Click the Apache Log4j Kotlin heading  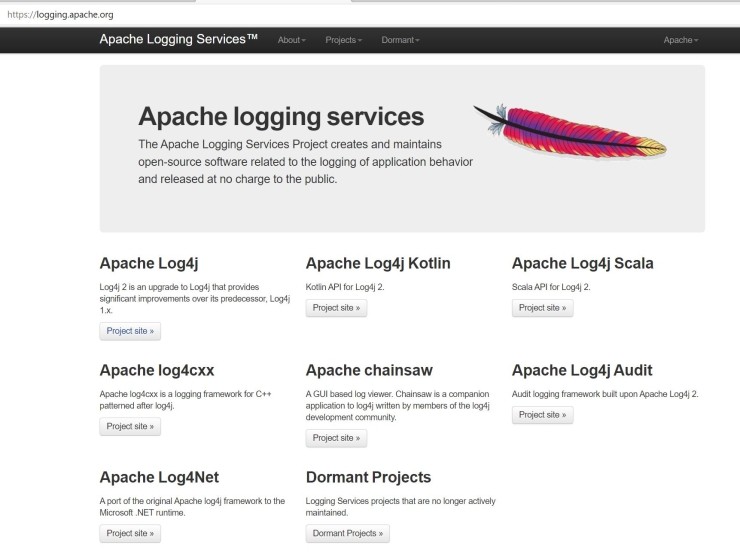tap(378, 264)
